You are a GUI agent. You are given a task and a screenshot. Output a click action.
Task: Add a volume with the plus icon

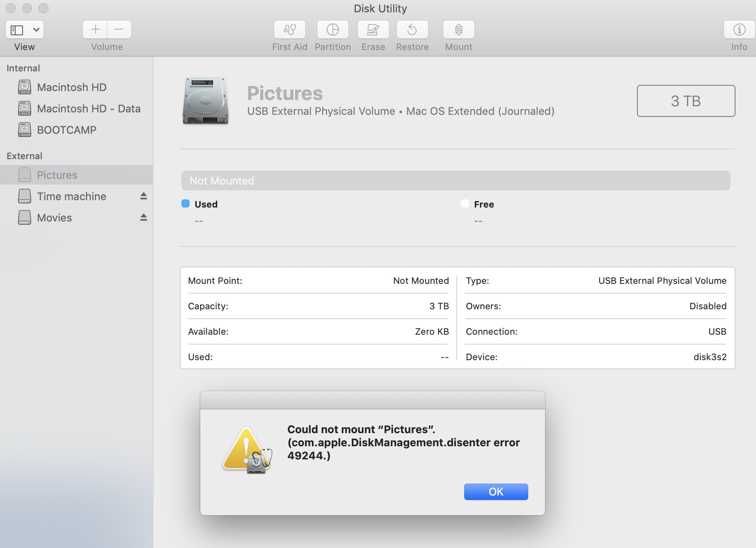(x=95, y=29)
